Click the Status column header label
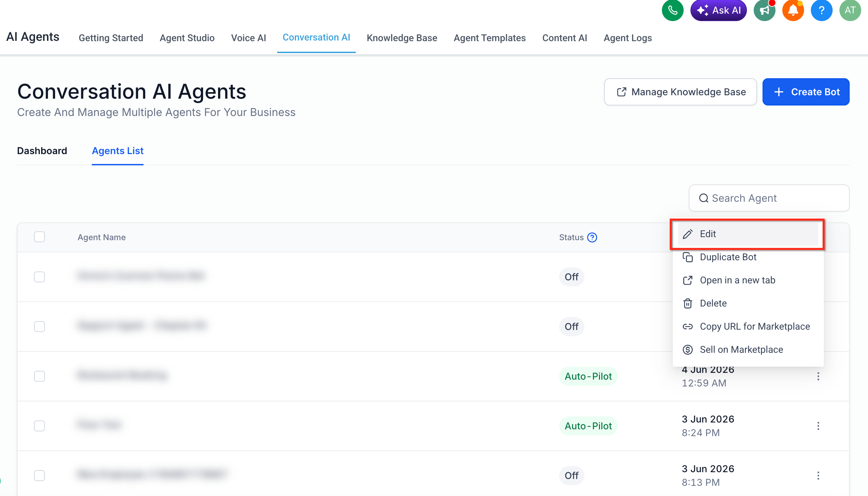The height and width of the screenshot is (496, 868). [x=571, y=237]
